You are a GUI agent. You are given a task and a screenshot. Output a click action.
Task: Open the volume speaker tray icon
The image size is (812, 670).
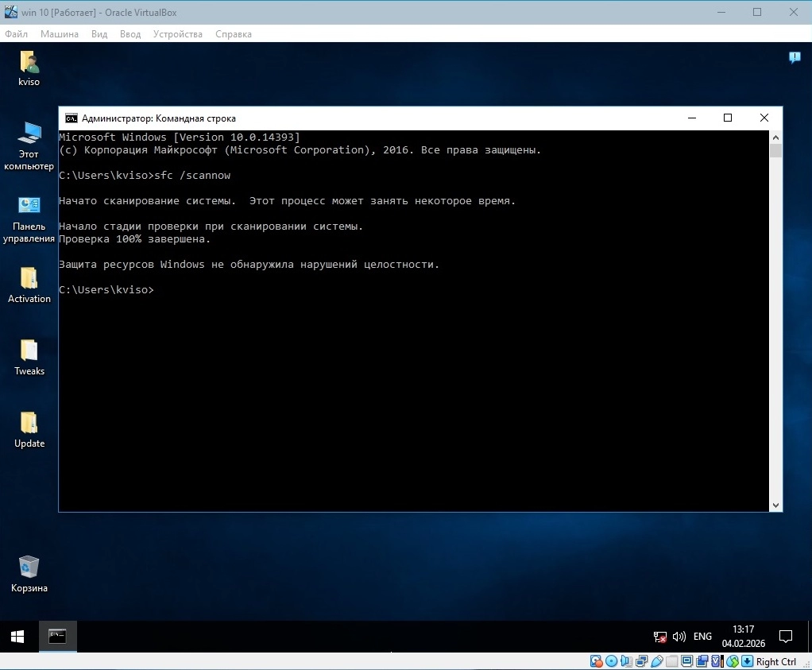point(679,637)
